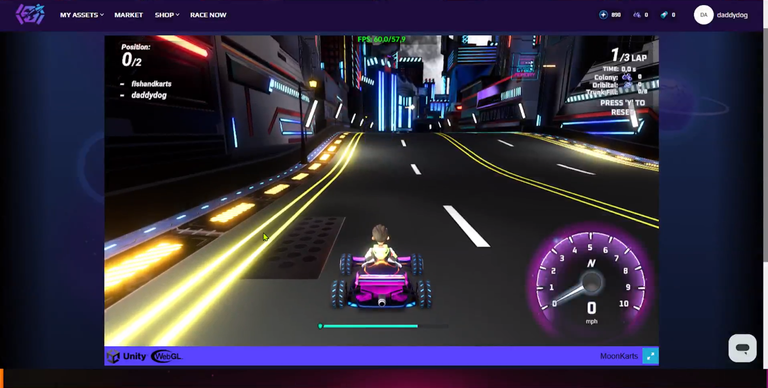Click the MoonKarts title in the footer bar
The image size is (768, 388).
pos(619,356)
